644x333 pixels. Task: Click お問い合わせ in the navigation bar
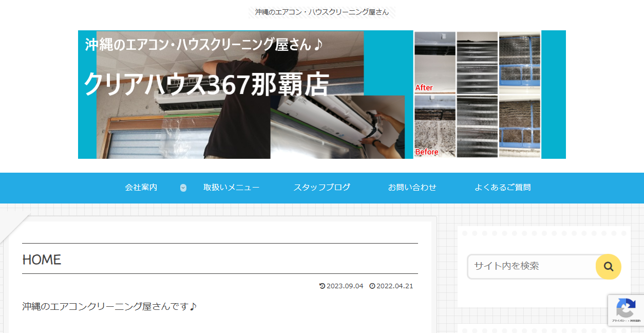[x=412, y=188]
